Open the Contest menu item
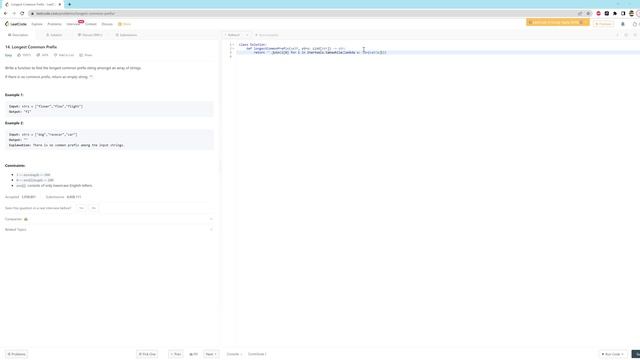The width and height of the screenshot is (640, 360). tap(91, 24)
